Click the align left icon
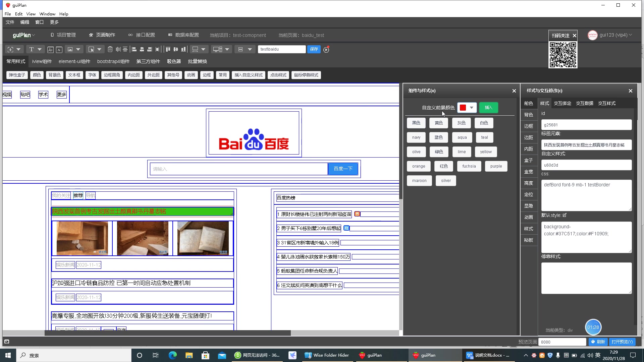Viewport: 644px width, 362px height. [x=134, y=49]
